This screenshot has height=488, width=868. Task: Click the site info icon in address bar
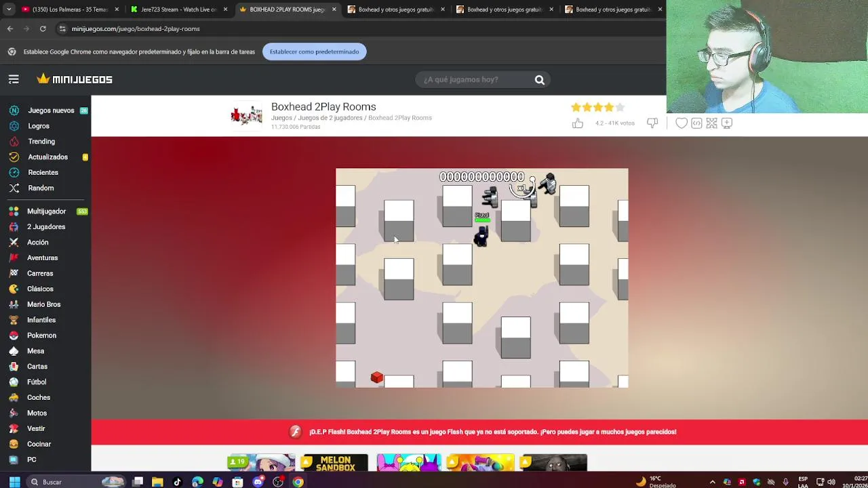(x=62, y=28)
